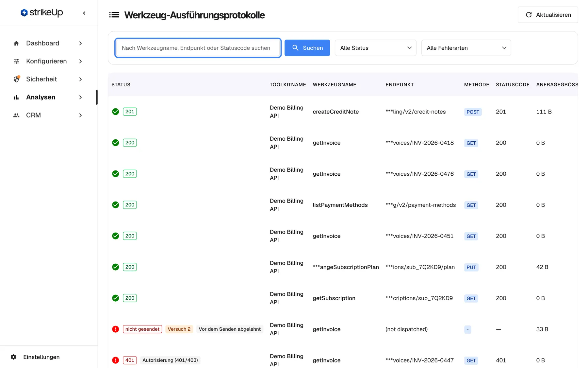The image size is (588, 368).
Task: Click the 111 B request size value
Action: (x=544, y=112)
